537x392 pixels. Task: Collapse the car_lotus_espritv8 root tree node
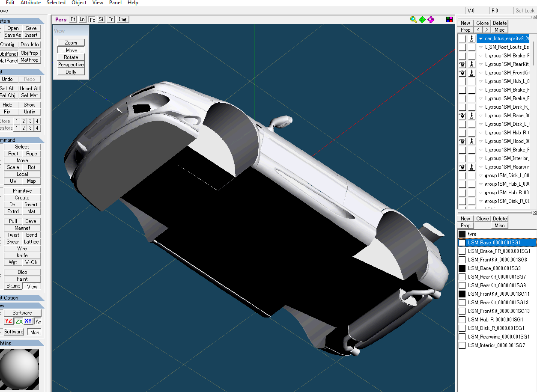click(x=480, y=39)
